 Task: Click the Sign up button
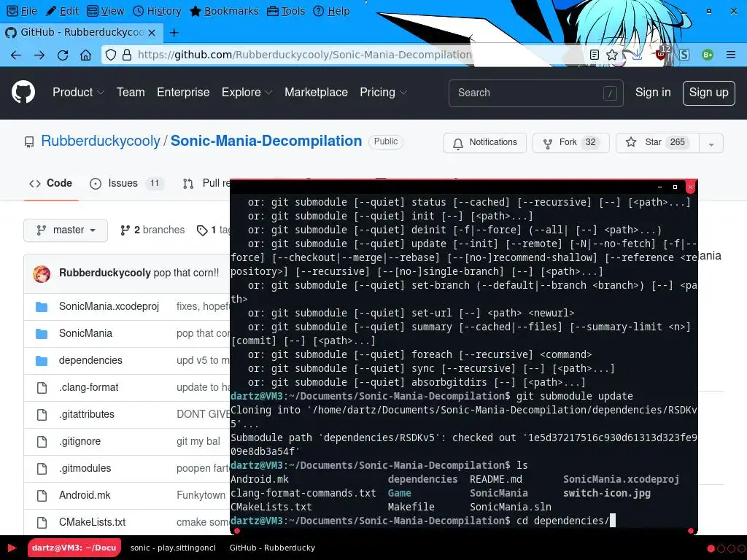[709, 93]
